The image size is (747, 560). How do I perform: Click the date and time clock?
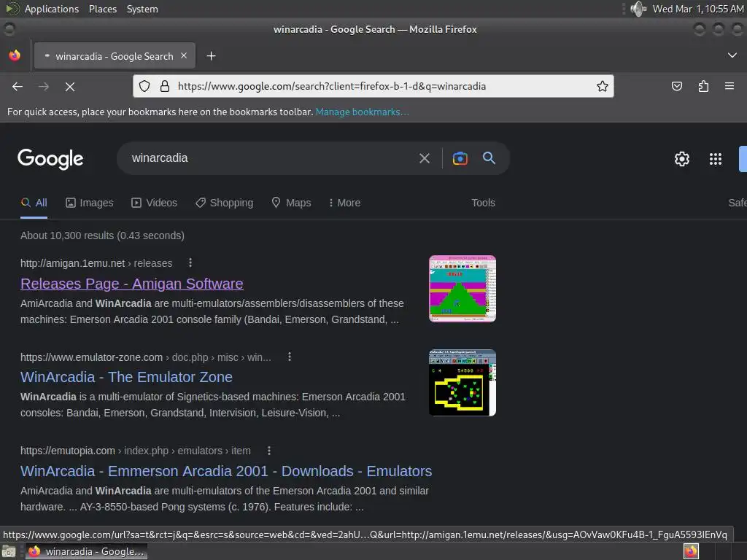698,9
